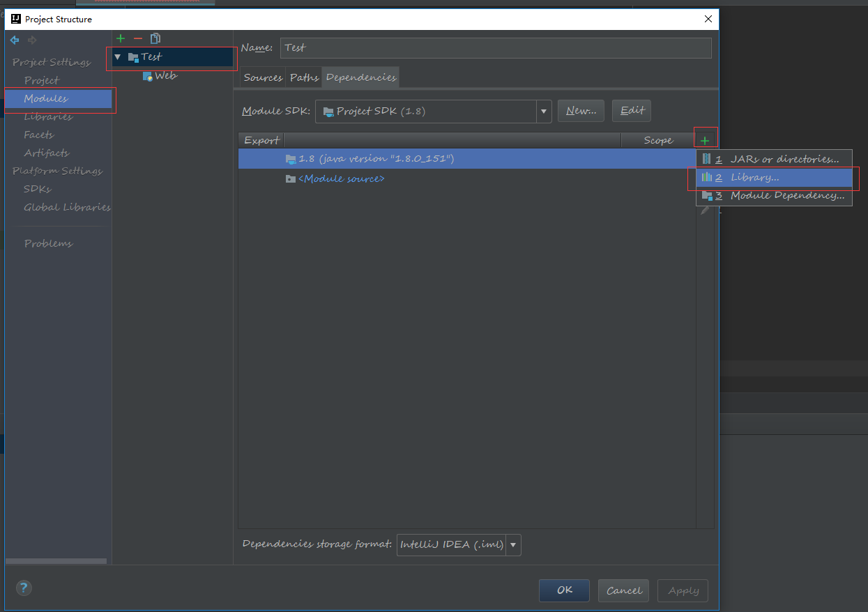The height and width of the screenshot is (612, 868).
Task: Click the module Name input field
Action: (x=496, y=47)
